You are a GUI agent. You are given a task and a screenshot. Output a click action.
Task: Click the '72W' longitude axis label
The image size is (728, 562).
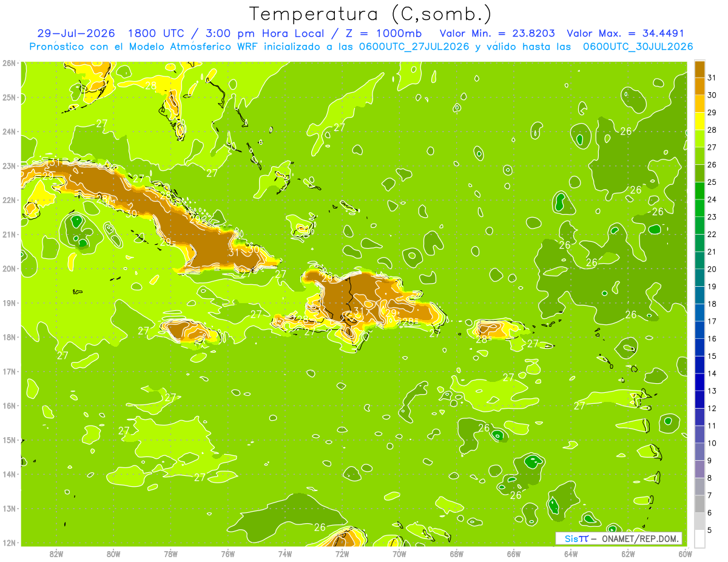point(342,554)
